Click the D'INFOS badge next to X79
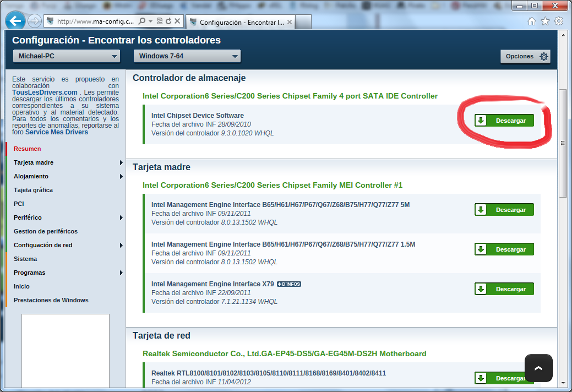 click(x=289, y=284)
